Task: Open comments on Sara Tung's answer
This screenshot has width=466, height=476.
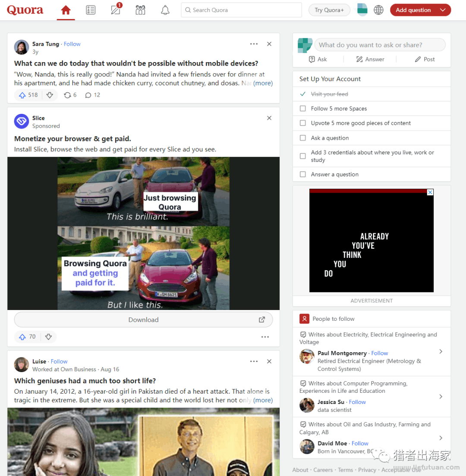Action: pos(93,95)
